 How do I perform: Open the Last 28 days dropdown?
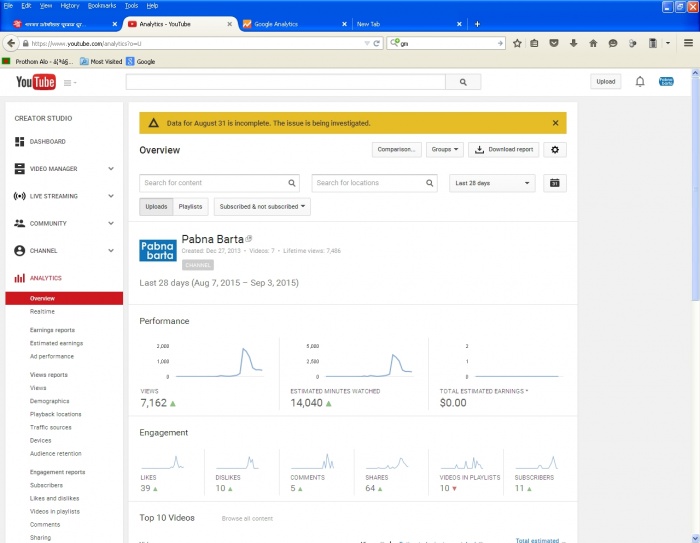point(492,183)
